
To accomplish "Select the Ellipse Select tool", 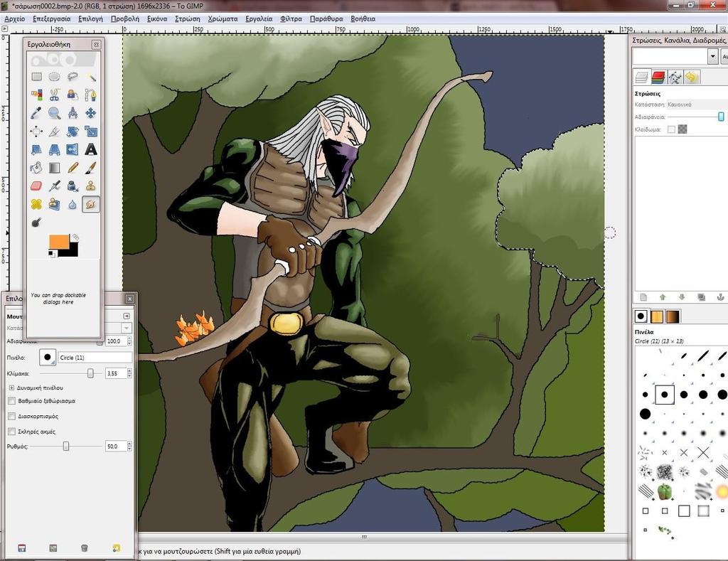I will click(x=54, y=77).
